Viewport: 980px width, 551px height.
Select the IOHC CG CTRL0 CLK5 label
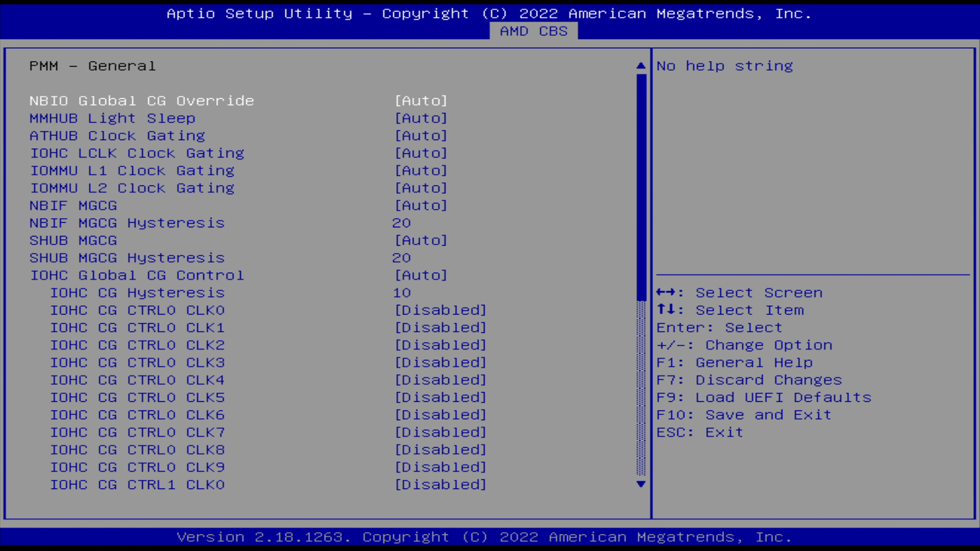pyautogui.click(x=137, y=398)
